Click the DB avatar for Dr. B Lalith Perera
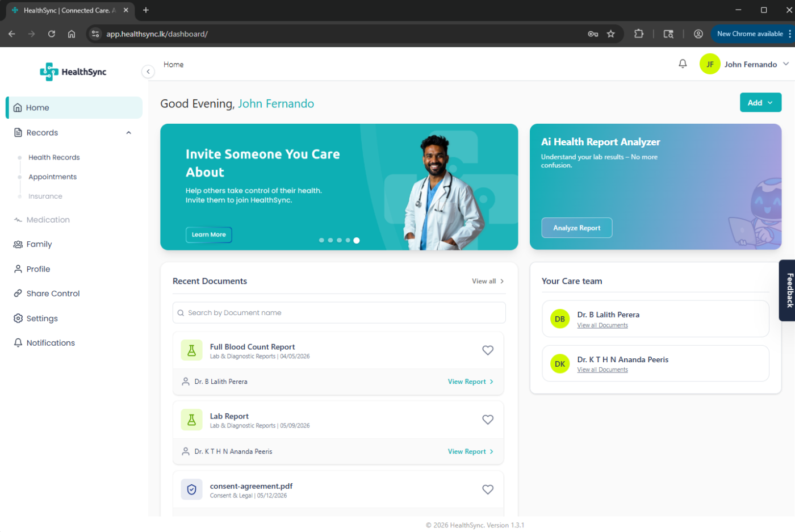Image resolution: width=795 pixels, height=532 pixels. (560, 319)
